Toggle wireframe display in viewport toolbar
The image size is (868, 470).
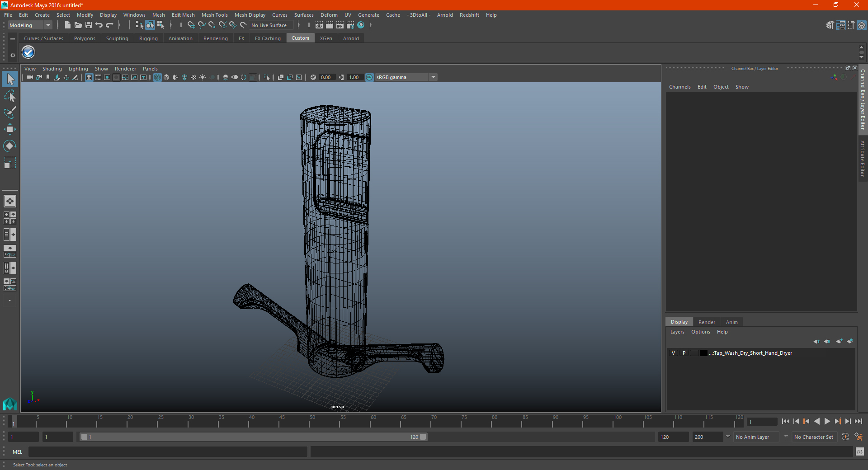tap(157, 77)
